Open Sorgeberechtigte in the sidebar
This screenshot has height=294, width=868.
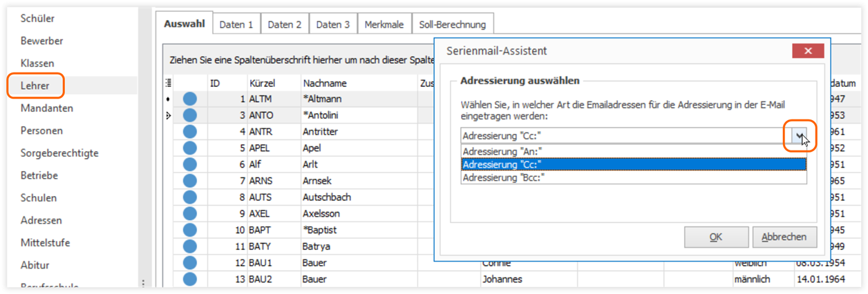coord(59,153)
